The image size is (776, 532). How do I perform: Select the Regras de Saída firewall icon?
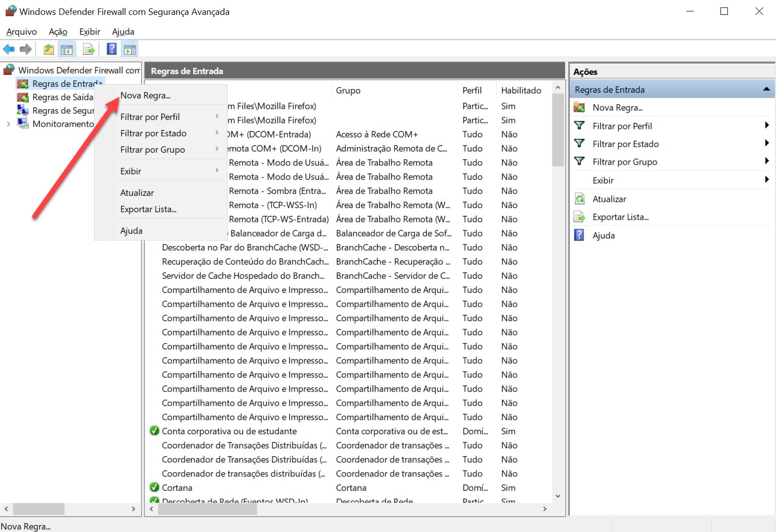click(23, 97)
